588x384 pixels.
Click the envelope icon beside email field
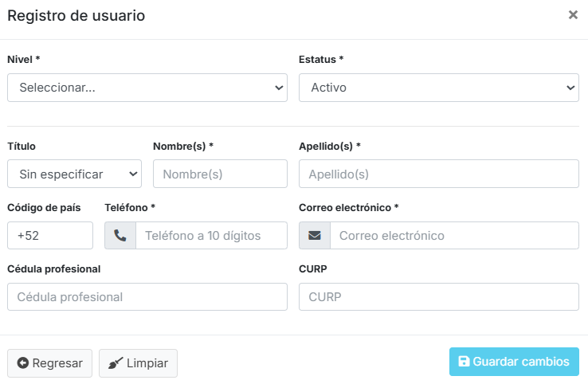pyautogui.click(x=315, y=236)
